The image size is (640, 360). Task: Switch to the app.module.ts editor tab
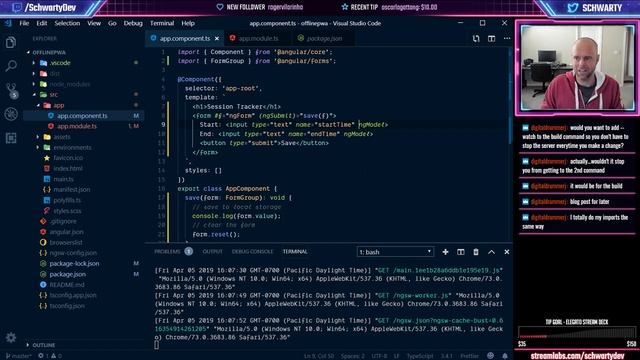(x=258, y=38)
